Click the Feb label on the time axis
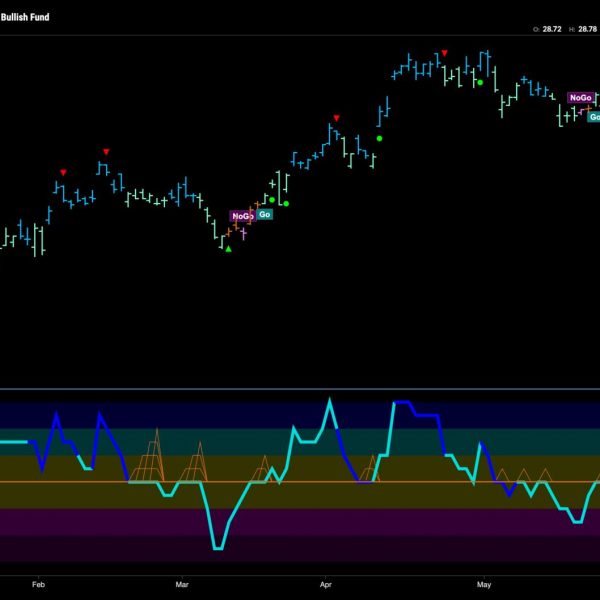The image size is (600, 600). point(38,584)
